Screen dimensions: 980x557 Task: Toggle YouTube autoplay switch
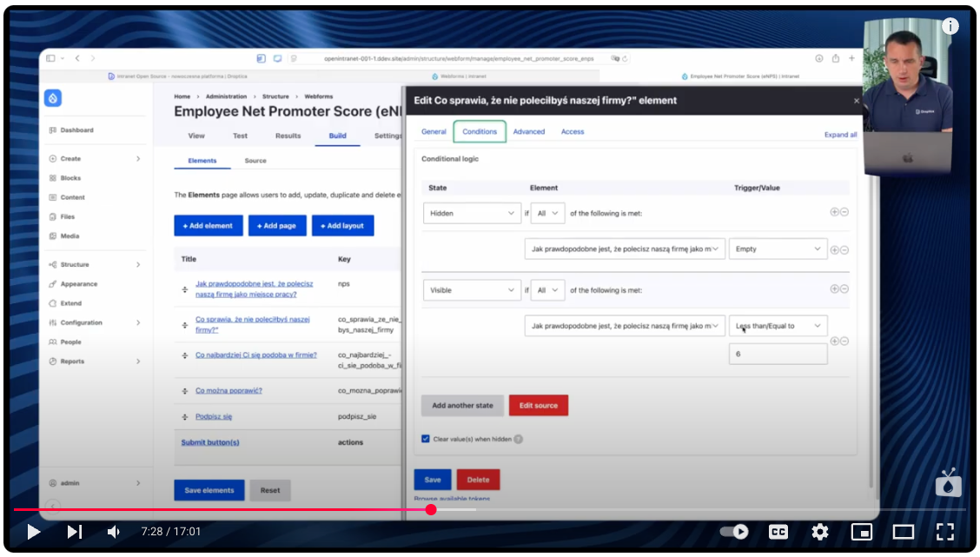(734, 532)
